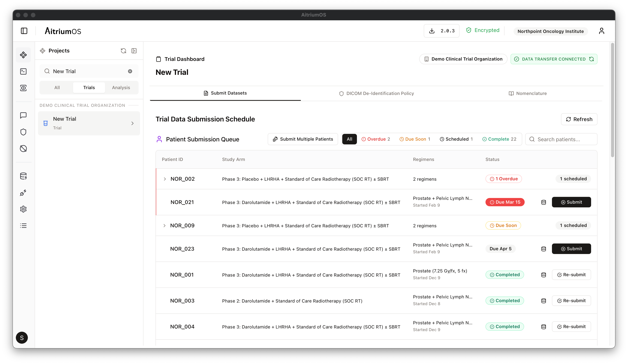Re-submit NOR_003 patient data
Viewport: 628px width, 364px height.
click(x=571, y=301)
